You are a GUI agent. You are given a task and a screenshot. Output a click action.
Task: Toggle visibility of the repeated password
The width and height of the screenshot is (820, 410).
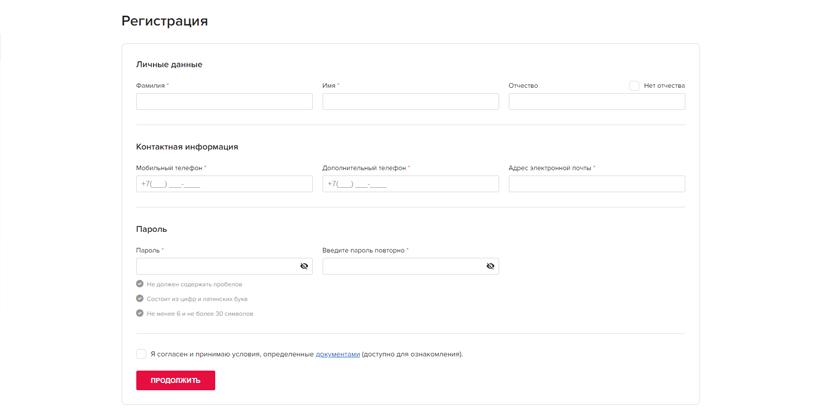(490, 266)
